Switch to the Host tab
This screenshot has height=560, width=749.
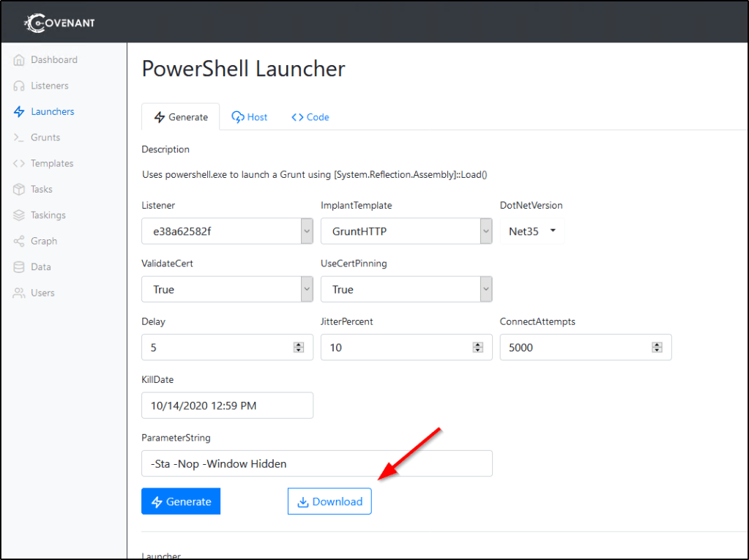point(250,117)
